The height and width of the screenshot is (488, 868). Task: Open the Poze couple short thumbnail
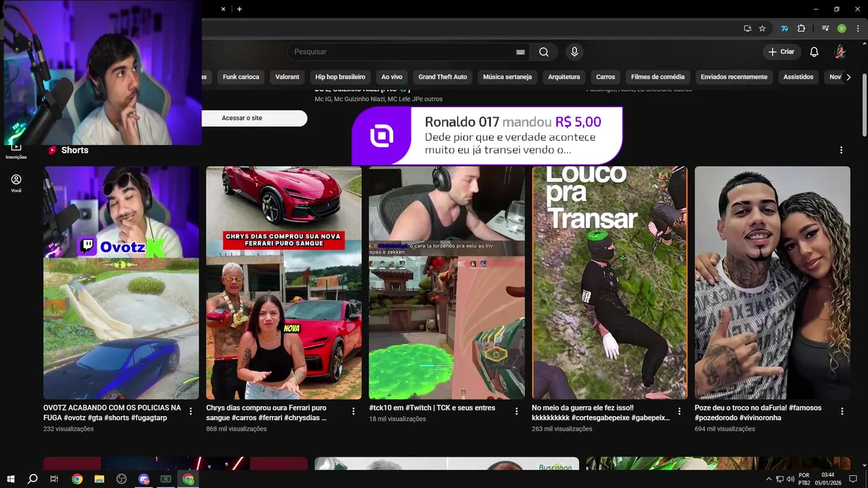tap(772, 283)
